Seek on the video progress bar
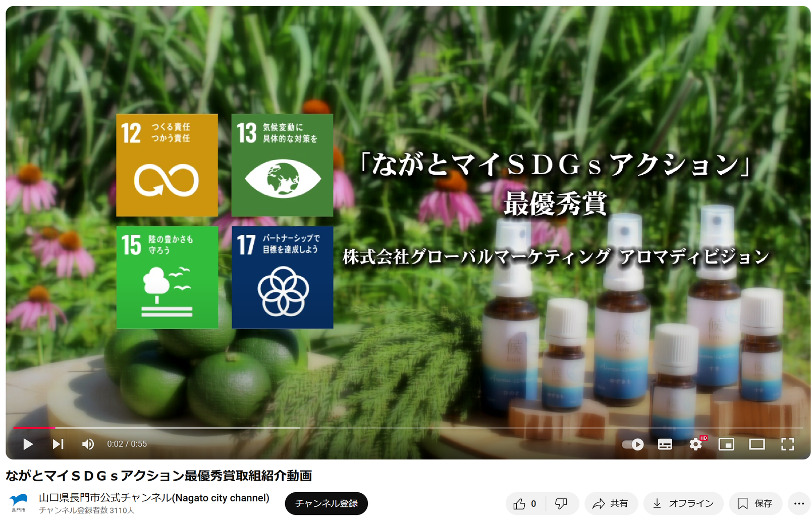 pos(408,428)
